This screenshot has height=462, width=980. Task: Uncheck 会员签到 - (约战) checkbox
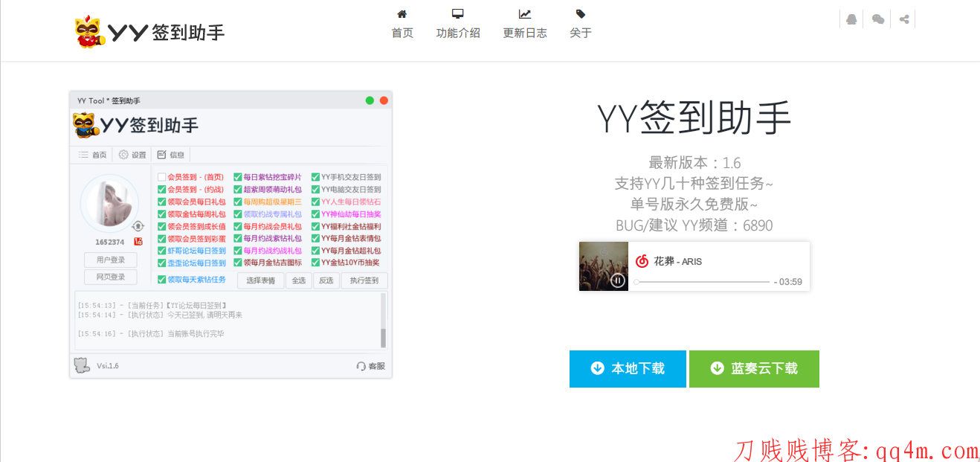[x=161, y=189]
